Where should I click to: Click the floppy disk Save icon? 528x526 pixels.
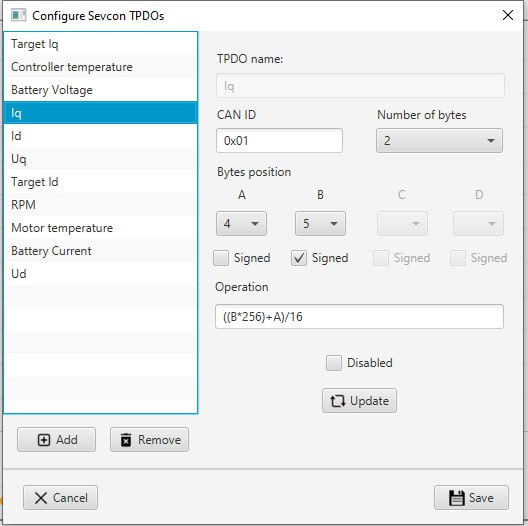(457, 498)
